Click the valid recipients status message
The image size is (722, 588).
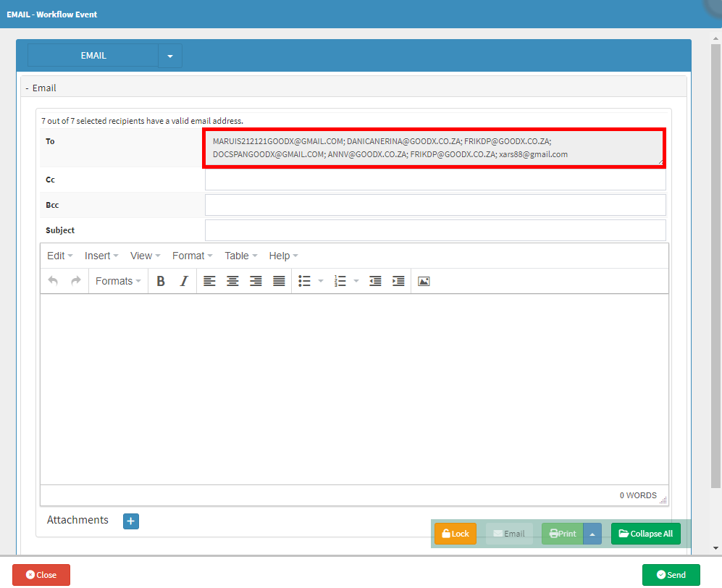tap(142, 121)
